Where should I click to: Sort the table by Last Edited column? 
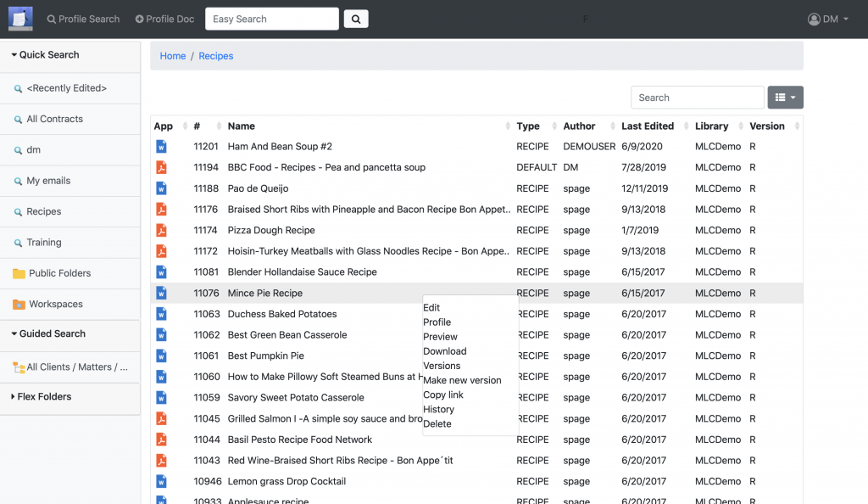click(x=655, y=126)
